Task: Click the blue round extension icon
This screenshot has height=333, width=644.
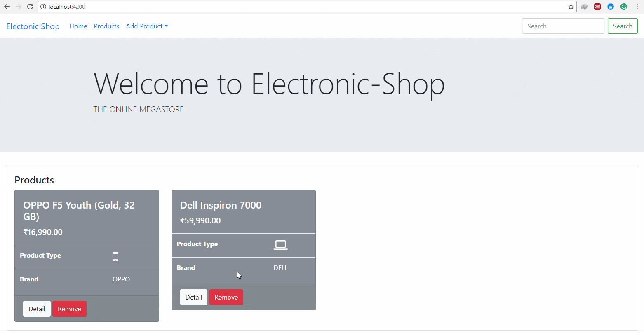Action: (x=611, y=7)
